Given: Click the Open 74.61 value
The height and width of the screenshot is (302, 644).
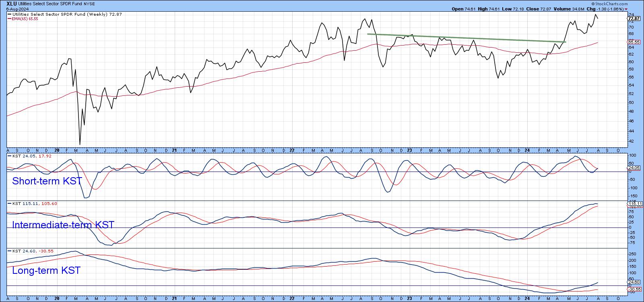Looking at the screenshot, I should click(464, 8).
